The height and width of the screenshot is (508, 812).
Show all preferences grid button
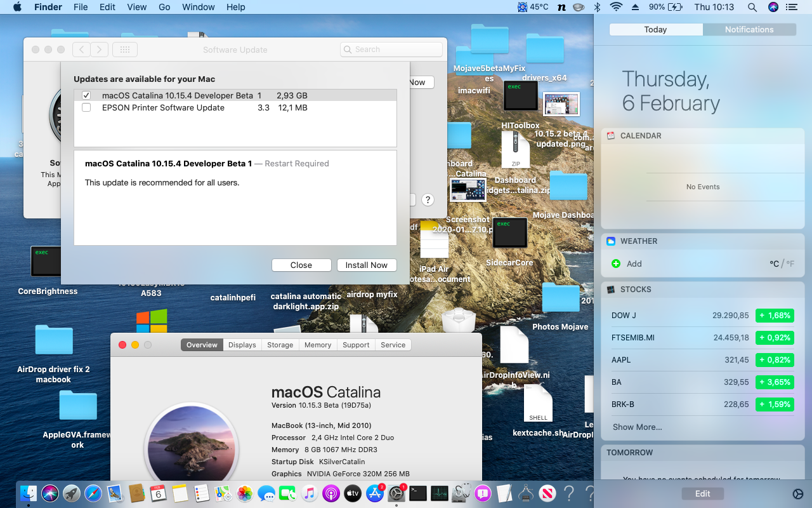(x=125, y=50)
